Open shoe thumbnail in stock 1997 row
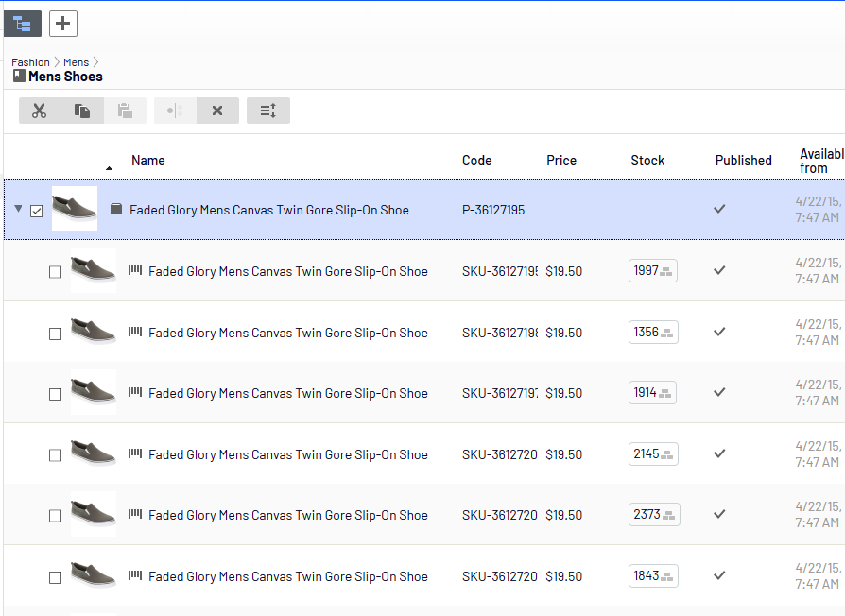This screenshot has width=845, height=616. pyautogui.click(x=94, y=270)
